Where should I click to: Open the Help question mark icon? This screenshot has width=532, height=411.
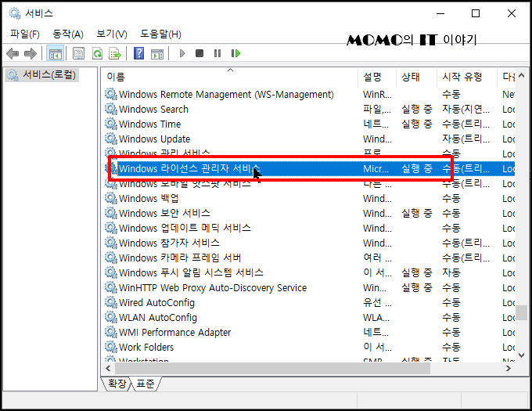click(138, 53)
